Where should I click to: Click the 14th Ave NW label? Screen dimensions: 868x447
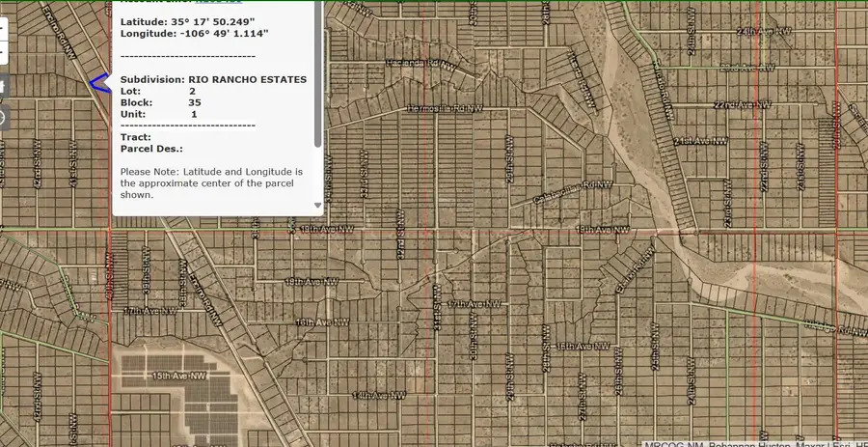click(379, 396)
